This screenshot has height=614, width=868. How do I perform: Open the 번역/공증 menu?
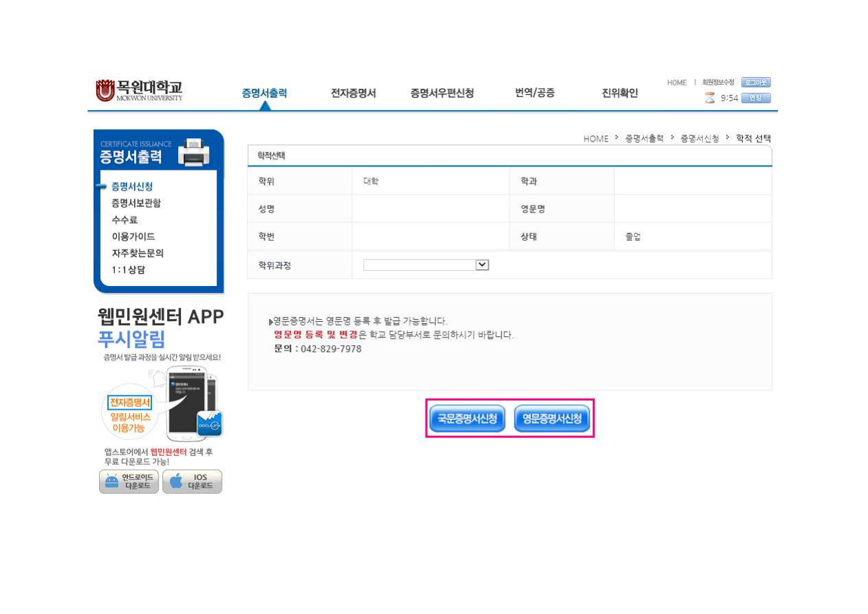(534, 94)
